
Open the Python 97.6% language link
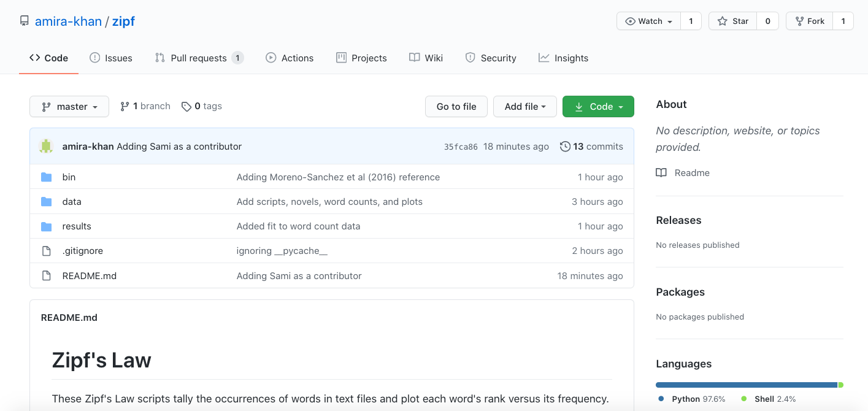(691, 399)
